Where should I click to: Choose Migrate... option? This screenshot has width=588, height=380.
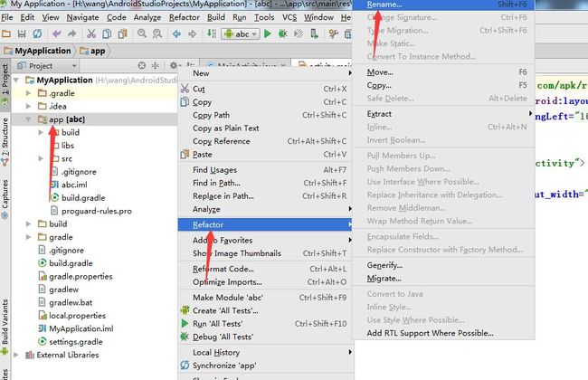[443, 279]
